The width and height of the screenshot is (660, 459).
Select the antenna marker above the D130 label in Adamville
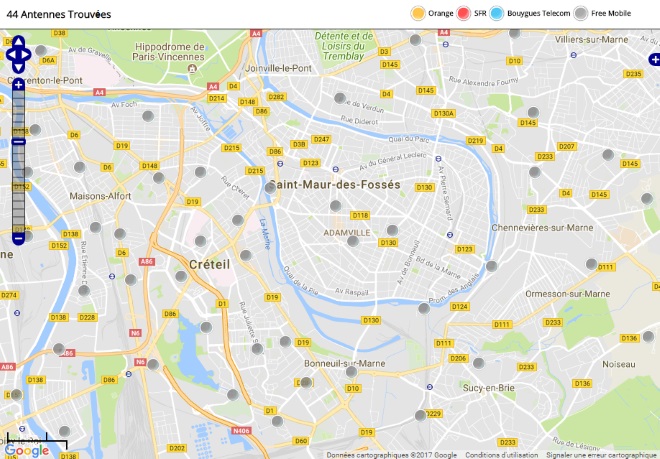tap(392, 230)
